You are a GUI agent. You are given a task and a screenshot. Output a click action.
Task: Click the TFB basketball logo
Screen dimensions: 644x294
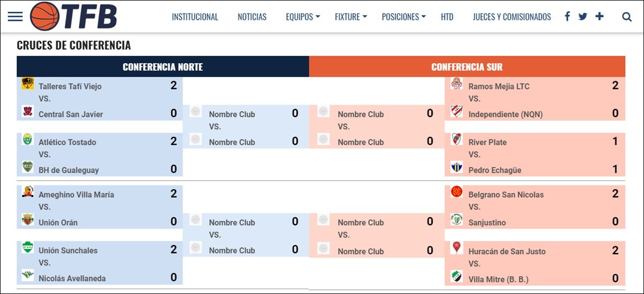click(74, 16)
